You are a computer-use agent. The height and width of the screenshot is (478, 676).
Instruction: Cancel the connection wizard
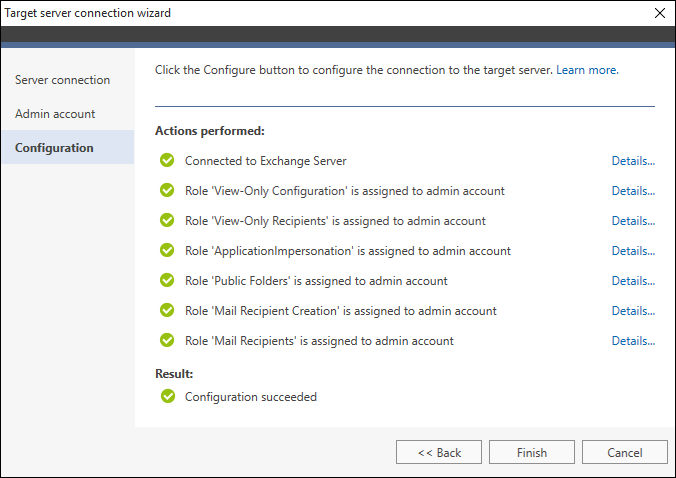pos(625,452)
